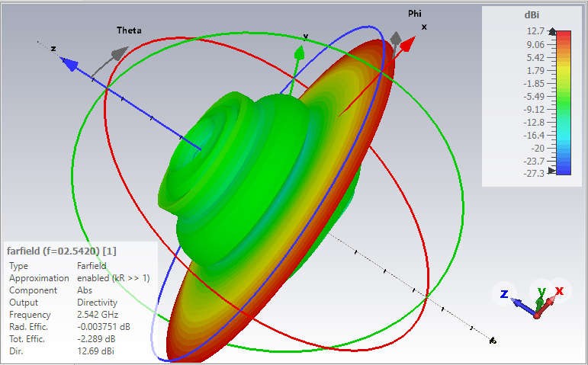This screenshot has width=588, height=365.
Task: Click the '-9.12' scale value
Action: 534,110
